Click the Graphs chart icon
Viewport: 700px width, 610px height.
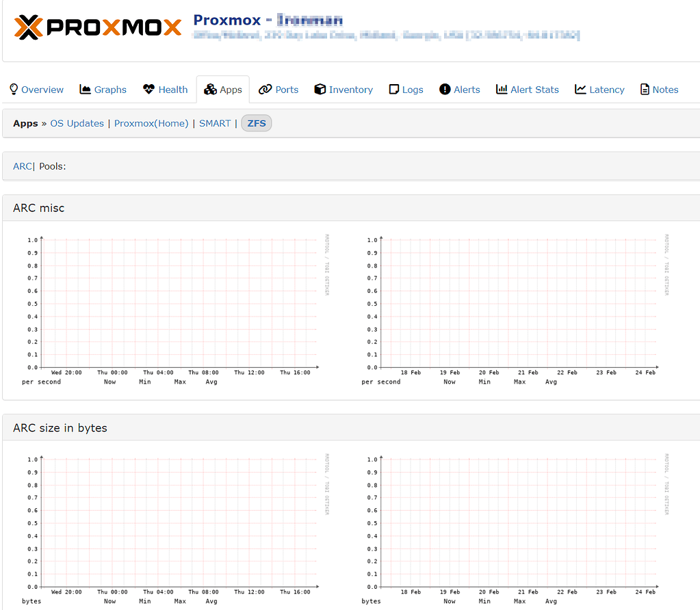point(84,89)
